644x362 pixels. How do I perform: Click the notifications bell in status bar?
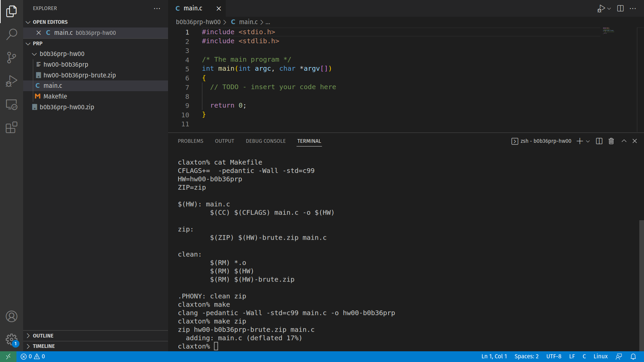[633, 357]
